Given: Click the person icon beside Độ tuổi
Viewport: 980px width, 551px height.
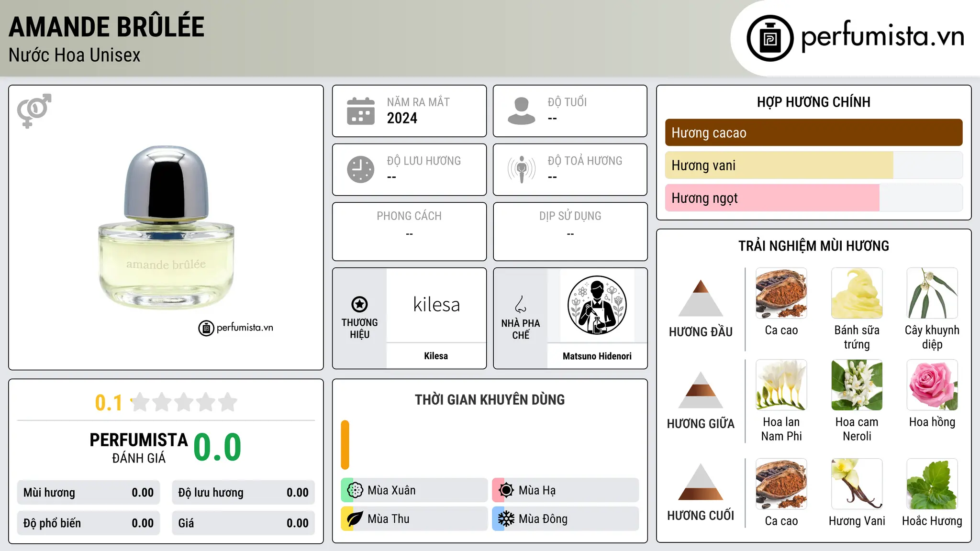Looking at the screenshot, I should click(521, 111).
